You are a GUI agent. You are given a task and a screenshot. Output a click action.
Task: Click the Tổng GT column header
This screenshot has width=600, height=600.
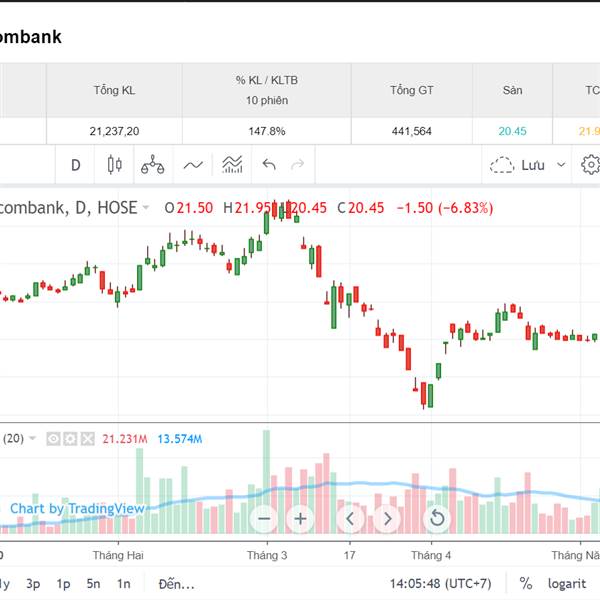[412, 90]
